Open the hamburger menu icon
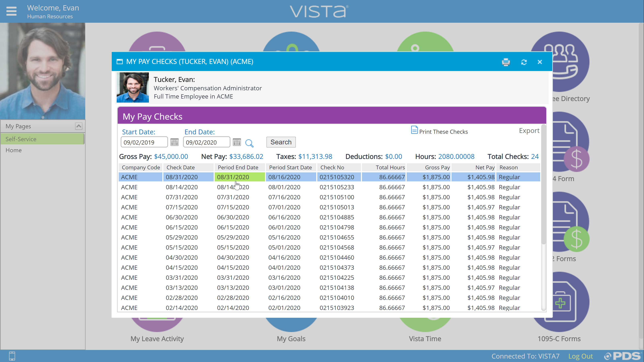This screenshot has height=362, width=644. pyautogui.click(x=11, y=11)
